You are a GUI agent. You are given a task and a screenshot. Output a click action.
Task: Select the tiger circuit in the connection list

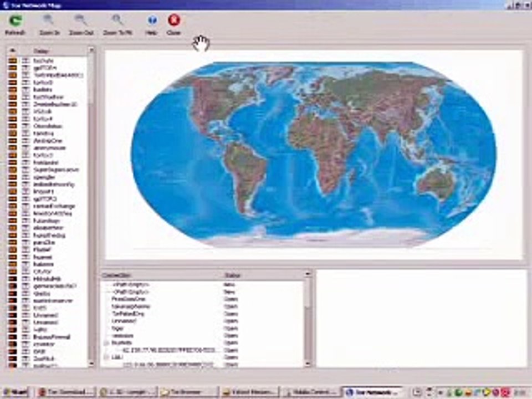click(x=118, y=329)
